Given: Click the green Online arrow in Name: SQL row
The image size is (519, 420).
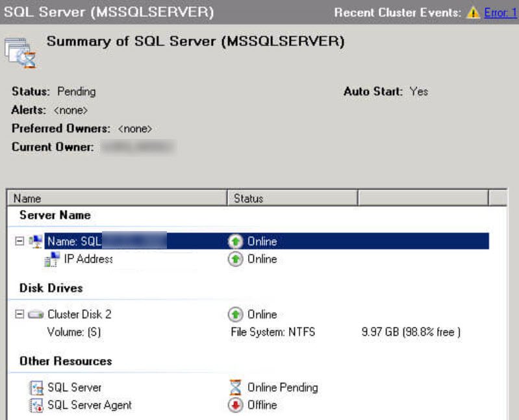Looking at the screenshot, I should 235,241.
